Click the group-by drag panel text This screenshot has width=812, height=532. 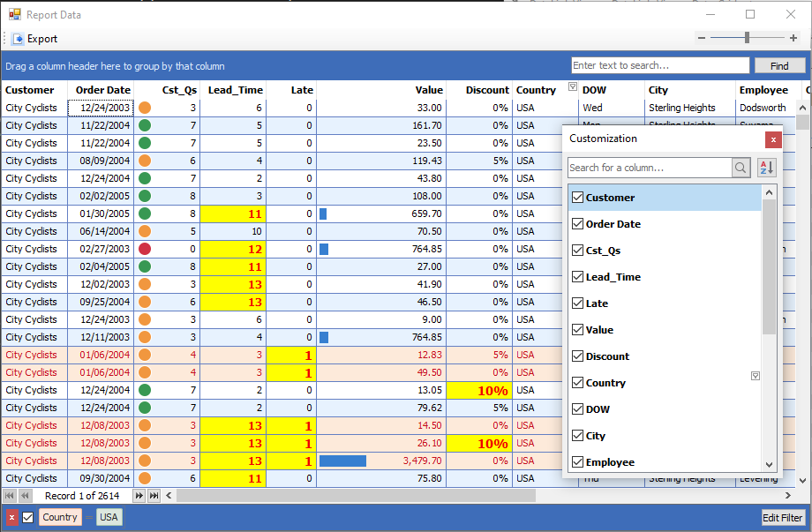point(115,66)
